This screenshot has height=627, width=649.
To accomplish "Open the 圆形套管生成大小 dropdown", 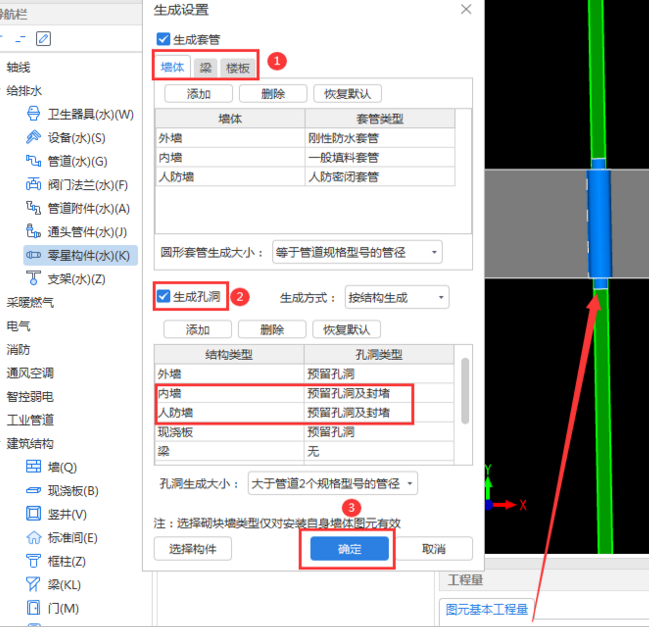I will coord(357,252).
